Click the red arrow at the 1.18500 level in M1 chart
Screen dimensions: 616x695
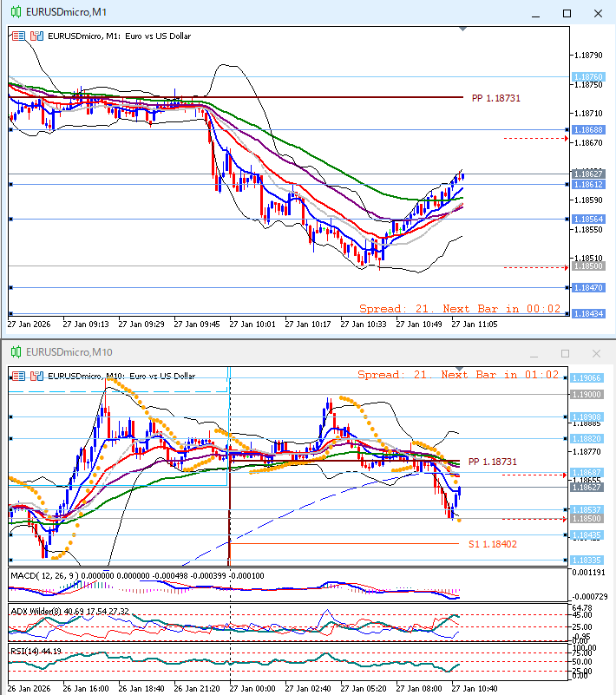click(x=566, y=267)
